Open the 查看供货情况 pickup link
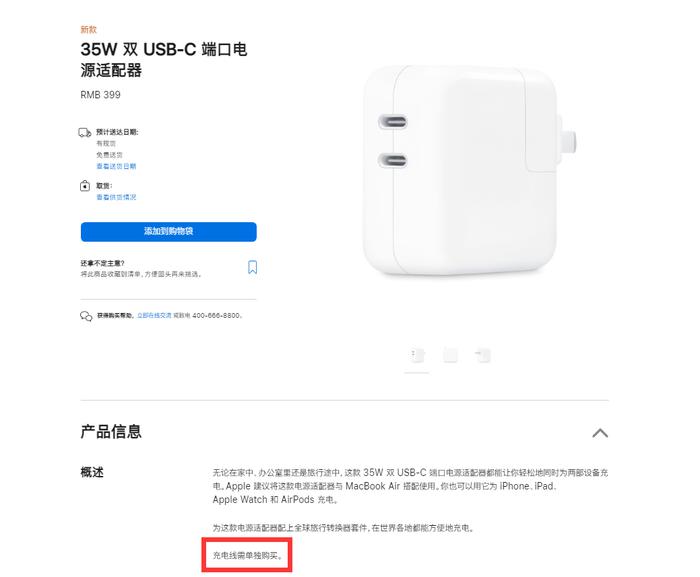 pos(116,197)
